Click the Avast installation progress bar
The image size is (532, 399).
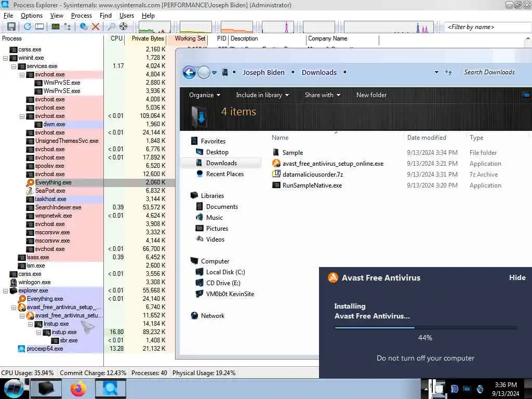[426, 328]
